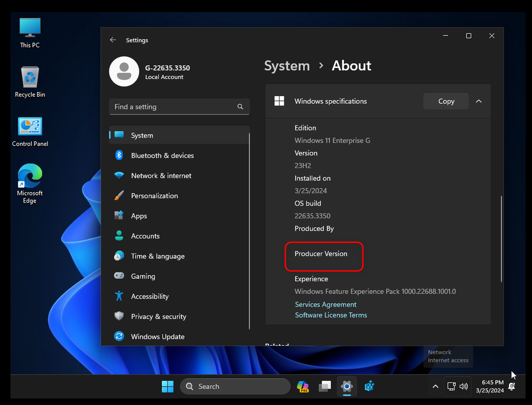Viewport: 532px width, 405px height.
Task: Open notification bell in system tray
Action: pos(512,386)
